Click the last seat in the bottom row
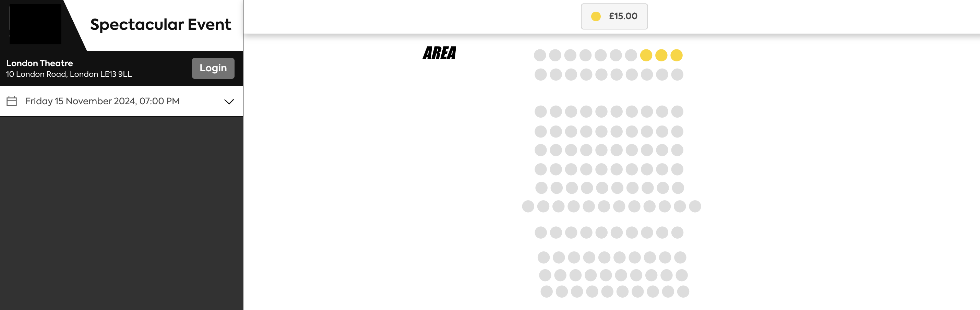Image resolution: width=980 pixels, height=310 pixels. tap(683, 292)
